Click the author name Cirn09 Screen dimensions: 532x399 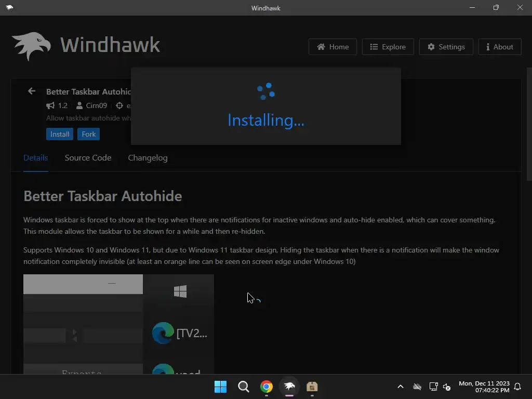click(x=96, y=105)
